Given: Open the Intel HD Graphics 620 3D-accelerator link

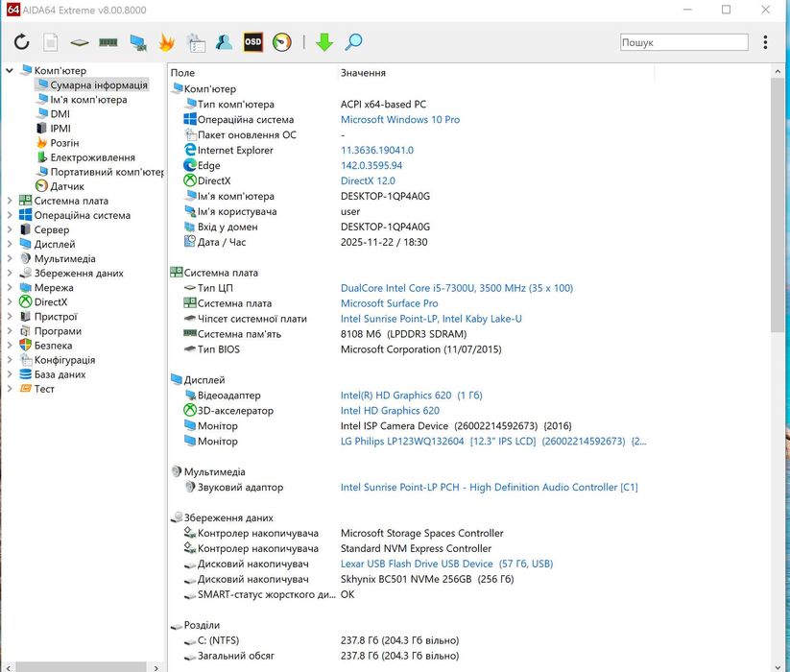Looking at the screenshot, I should coord(390,411).
